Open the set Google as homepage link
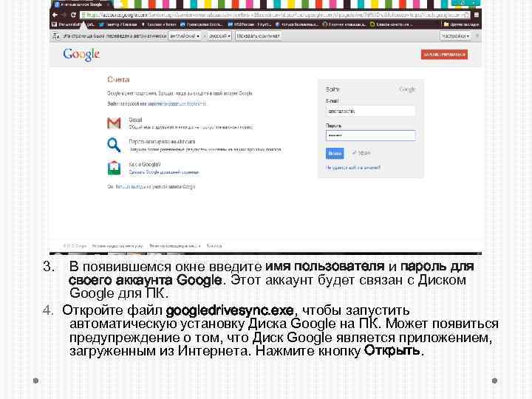Viewport: 532px width, 399px height. pyautogui.click(x=164, y=172)
